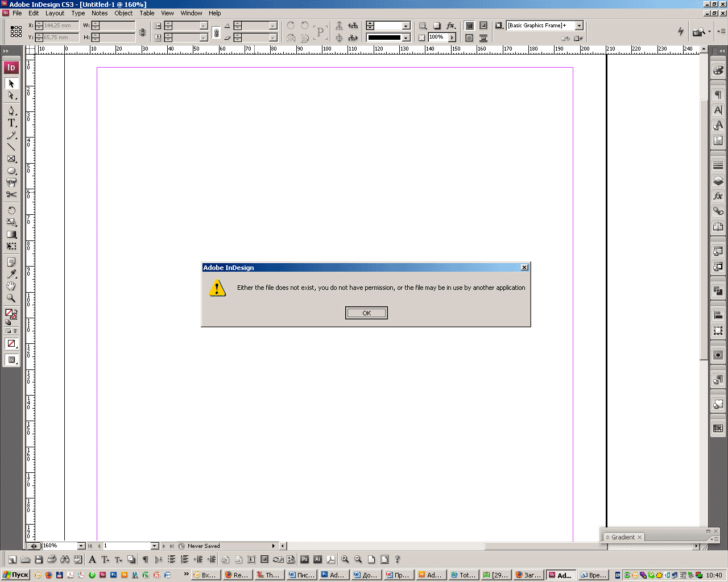Image resolution: width=728 pixels, height=582 pixels.
Task: Select the Hand tool in toolbox
Action: (11, 286)
